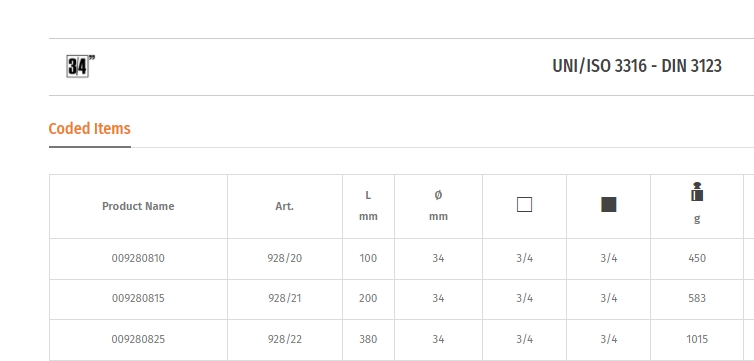Click the 3/4 inch drive size icon

80,66
